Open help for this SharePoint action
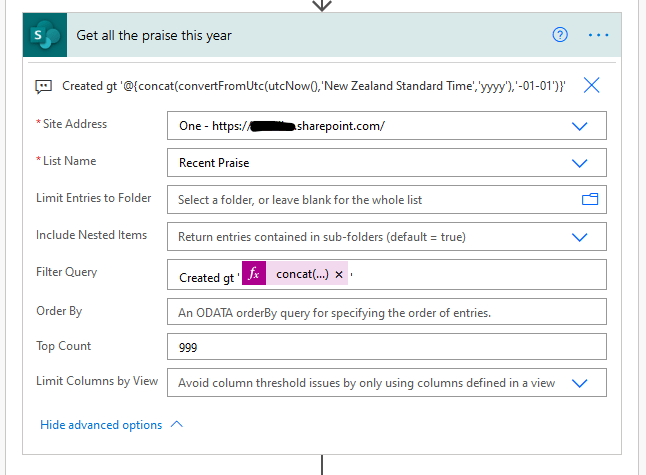The height and width of the screenshot is (475, 646). (x=560, y=35)
